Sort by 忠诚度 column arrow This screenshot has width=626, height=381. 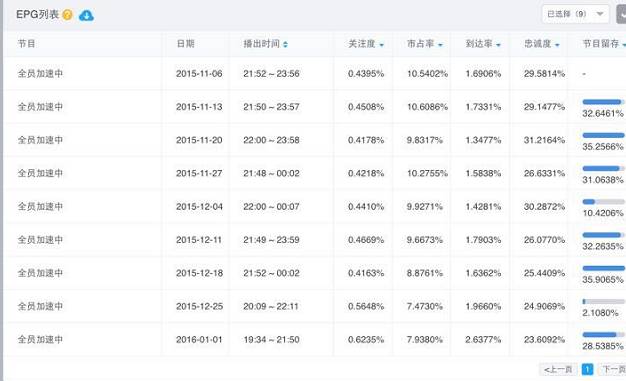click(x=557, y=45)
